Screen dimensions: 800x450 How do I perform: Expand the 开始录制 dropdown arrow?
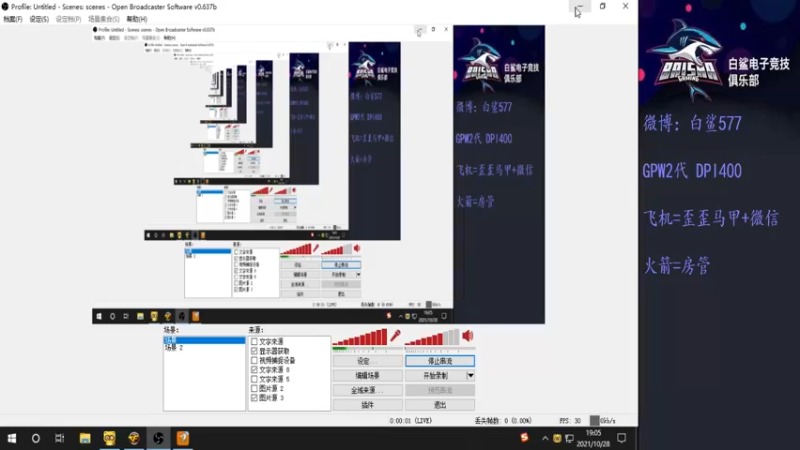click(470, 376)
